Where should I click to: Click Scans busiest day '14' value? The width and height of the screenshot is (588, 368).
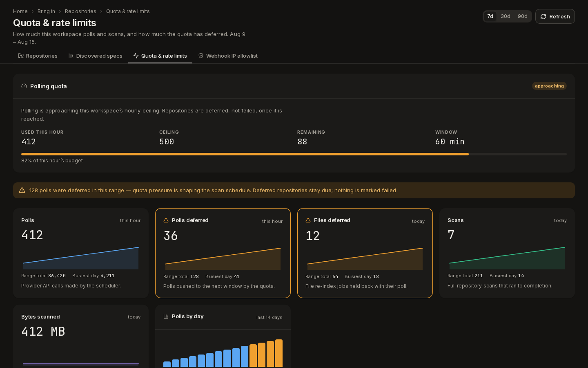[521, 276]
